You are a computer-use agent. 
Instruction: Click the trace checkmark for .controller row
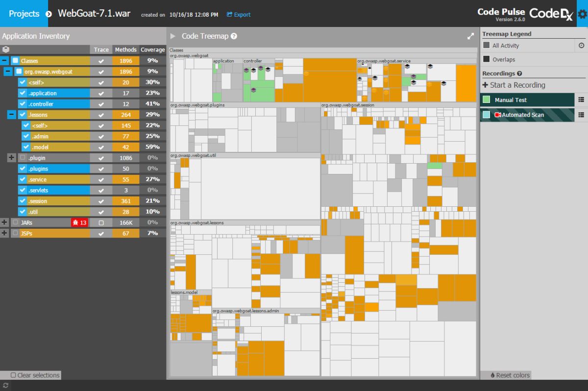click(101, 104)
